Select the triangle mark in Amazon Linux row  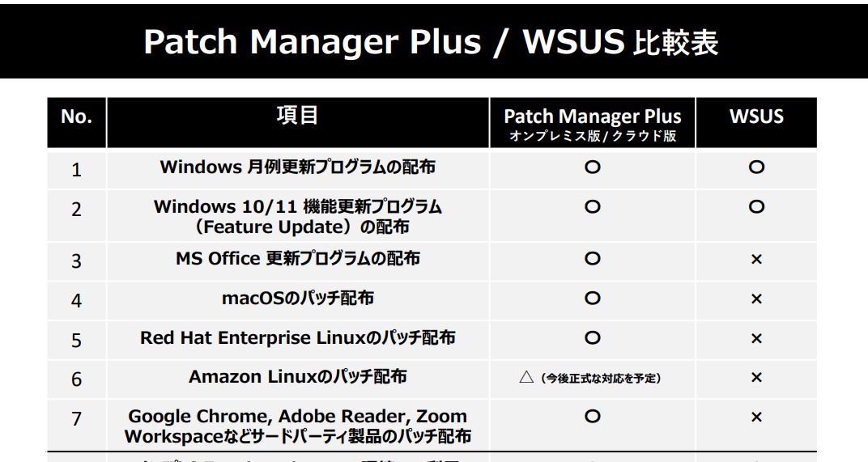525,377
